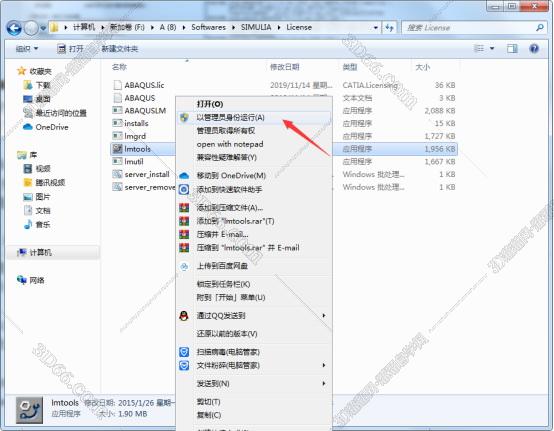Image resolution: width=554 pixels, height=431 pixels.
Task: Sort by 修改日期 column header
Action: click(x=285, y=67)
